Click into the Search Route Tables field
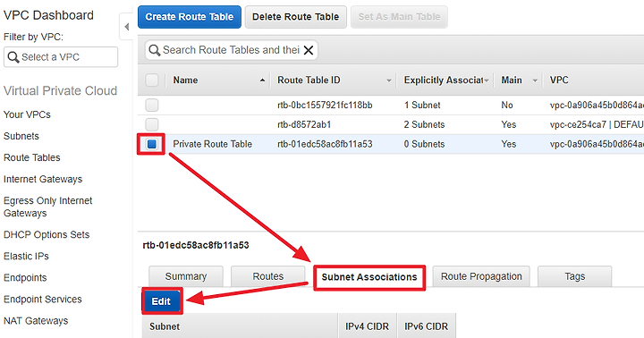 tap(231, 50)
